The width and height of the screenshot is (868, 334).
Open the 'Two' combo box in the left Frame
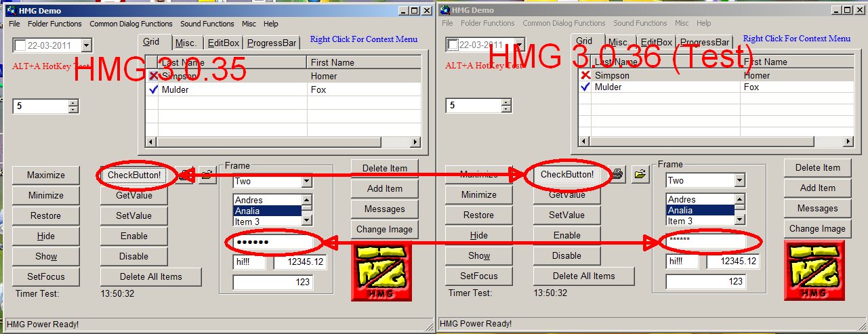[306, 182]
